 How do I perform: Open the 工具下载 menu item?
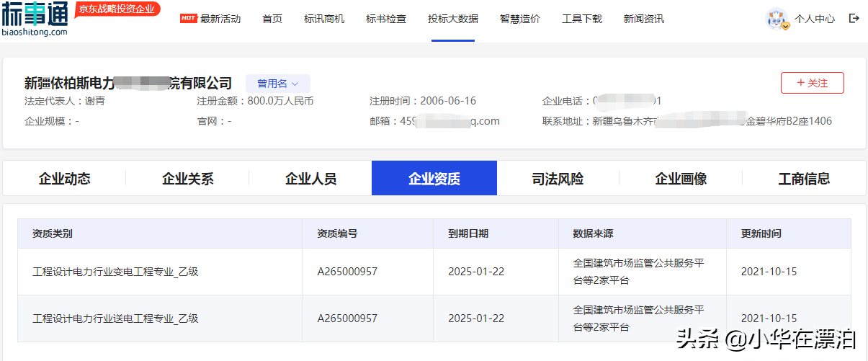pos(582,19)
